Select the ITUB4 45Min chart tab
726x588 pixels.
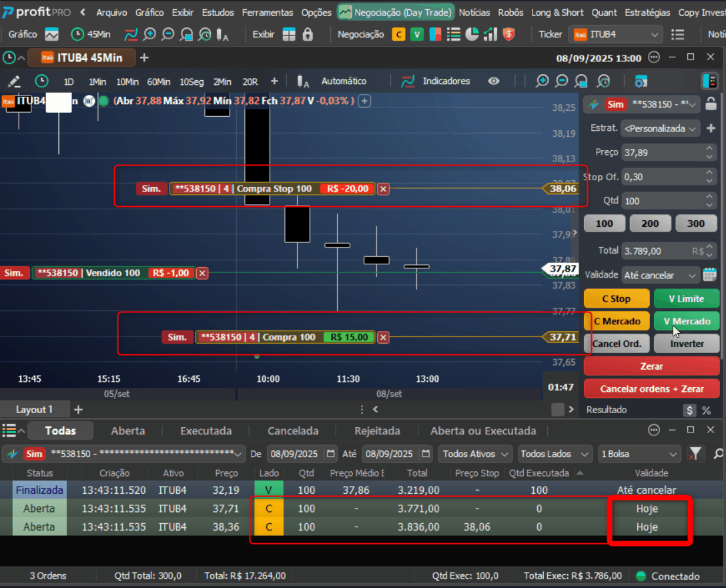pyautogui.click(x=82, y=58)
